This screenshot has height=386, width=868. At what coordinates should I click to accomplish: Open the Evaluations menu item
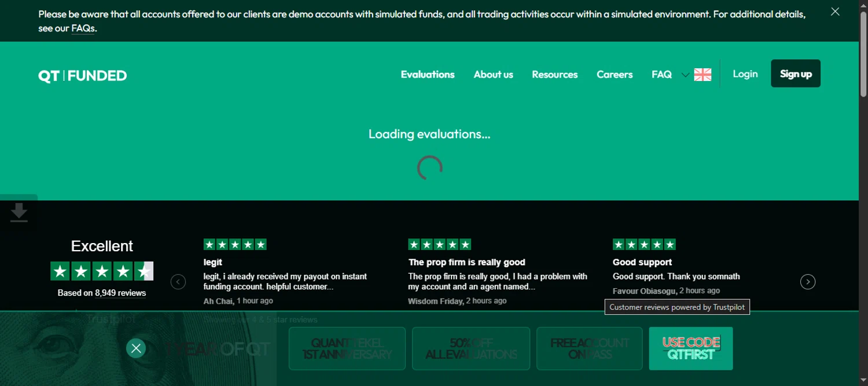pyautogui.click(x=428, y=74)
